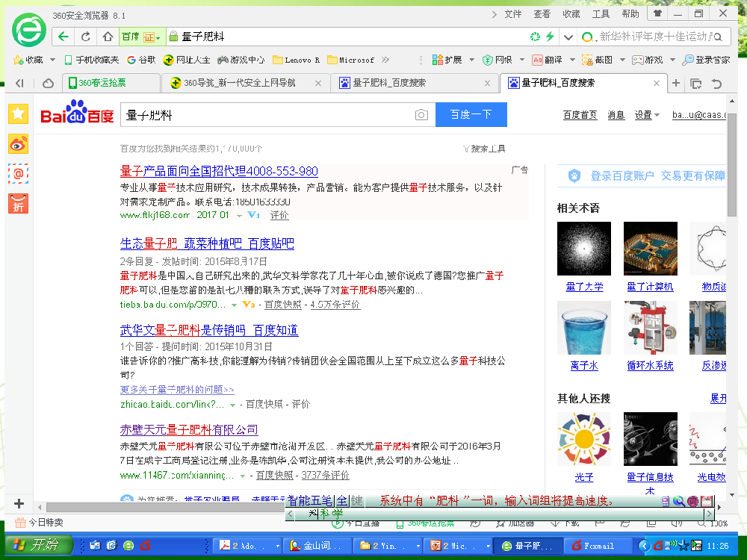The width and height of the screenshot is (747, 560).
Task: Expand the dropdown arrow beside tieba.baidu.com URL
Action: 234,305
